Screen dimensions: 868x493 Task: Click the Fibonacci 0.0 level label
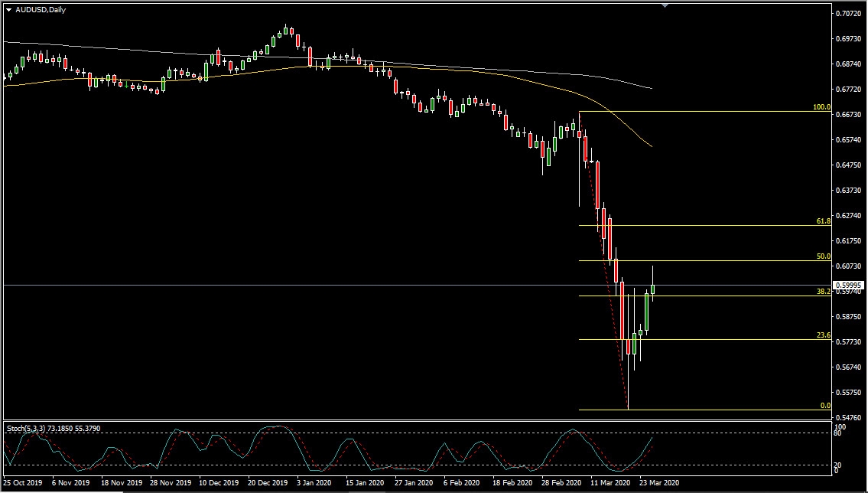pyautogui.click(x=825, y=406)
